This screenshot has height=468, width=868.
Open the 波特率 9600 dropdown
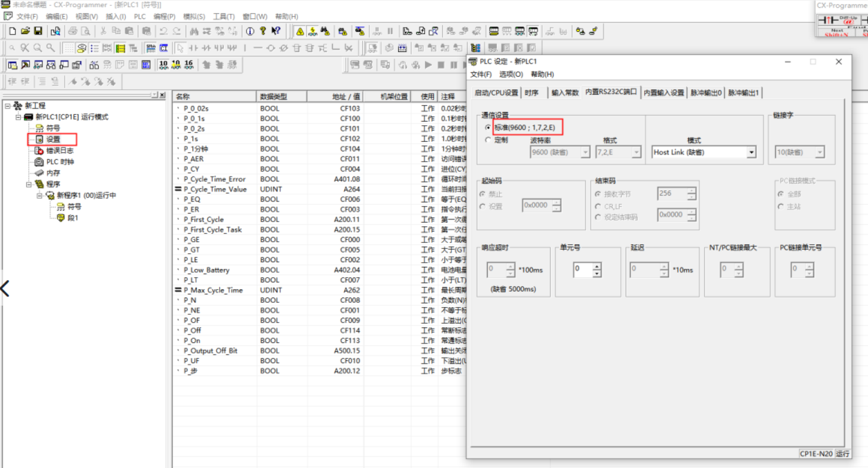point(585,153)
